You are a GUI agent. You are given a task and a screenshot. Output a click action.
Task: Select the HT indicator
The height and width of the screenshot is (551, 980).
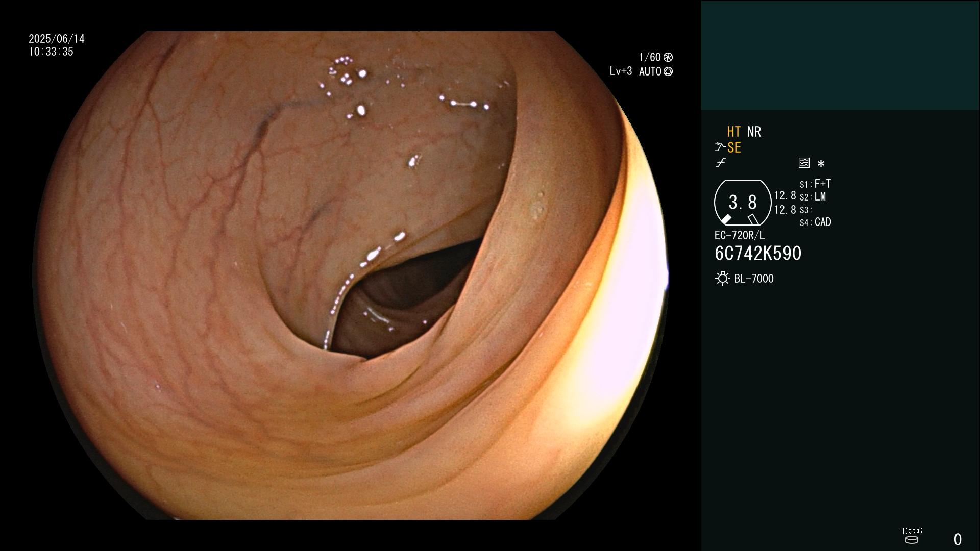(x=734, y=132)
